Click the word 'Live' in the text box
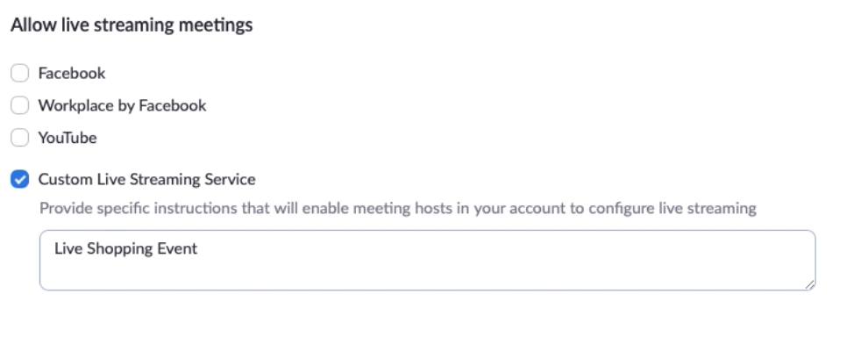Image resolution: width=868 pixels, height=337 pixels. pyautogui.click(x=68, y=248)
